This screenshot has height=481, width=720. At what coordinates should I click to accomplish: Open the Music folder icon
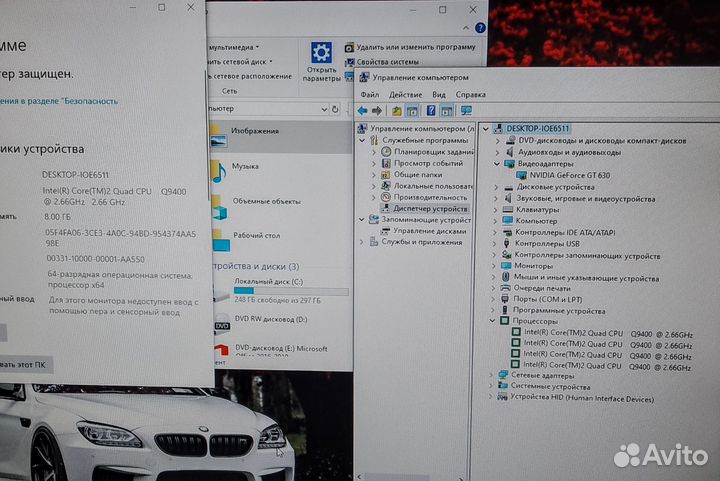click(217, 170)
